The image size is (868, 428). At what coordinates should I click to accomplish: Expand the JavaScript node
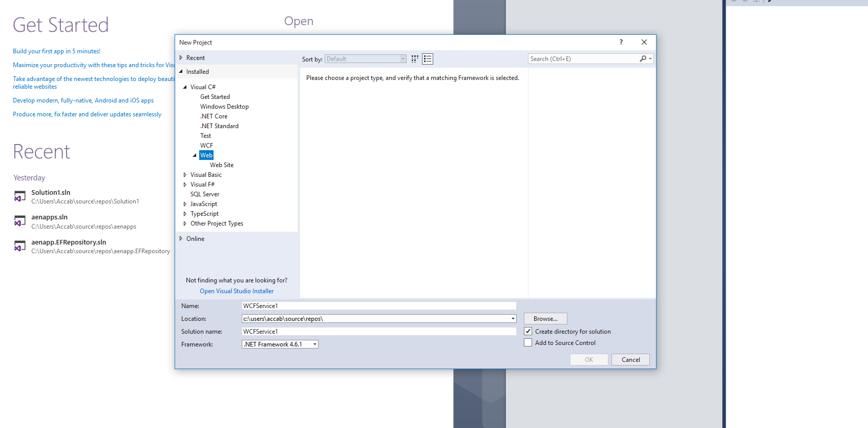point(185,204)
